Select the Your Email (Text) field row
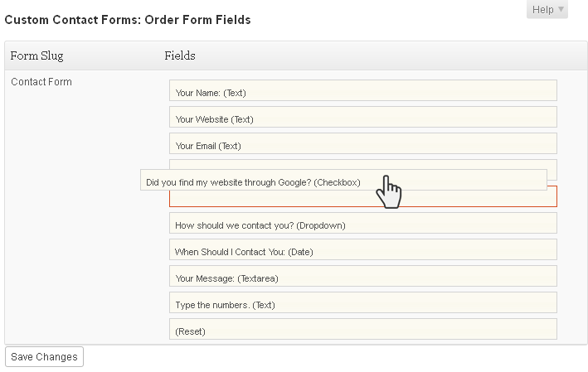This screenshot has width=588, height=372. click(363, 143)
